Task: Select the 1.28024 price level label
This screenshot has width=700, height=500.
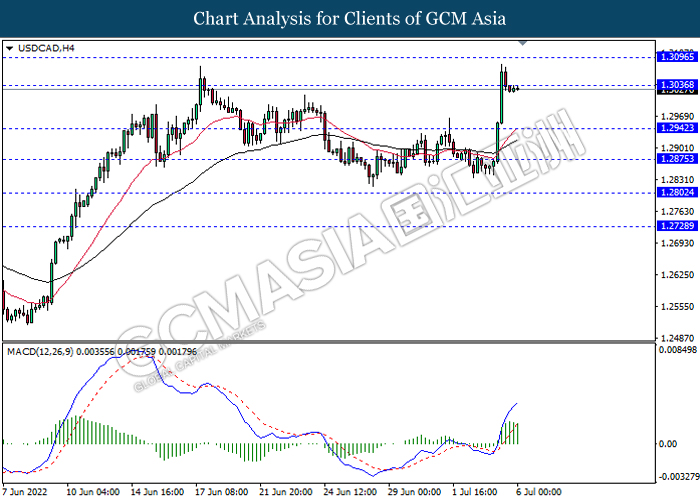Action: coord(677,192)
